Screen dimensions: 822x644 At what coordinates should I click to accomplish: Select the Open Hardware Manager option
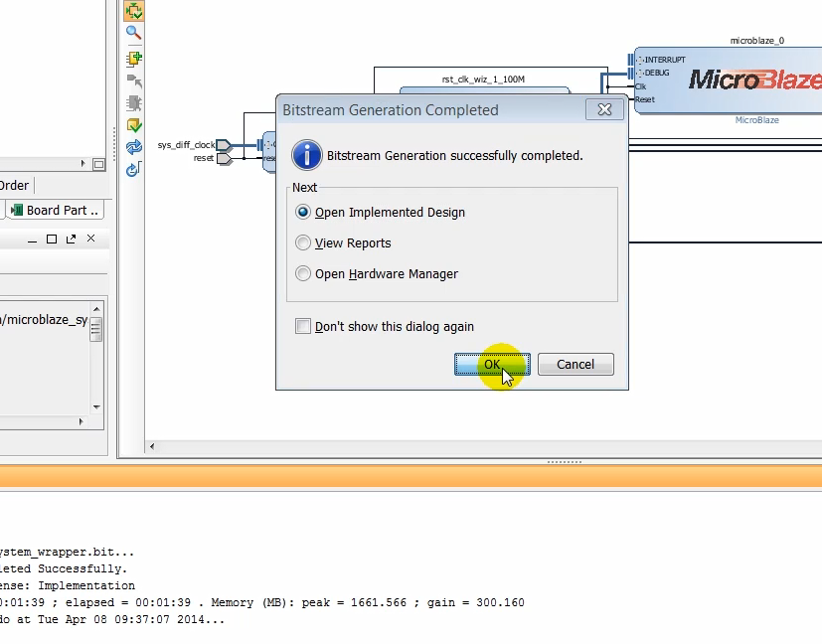(303, 273)
